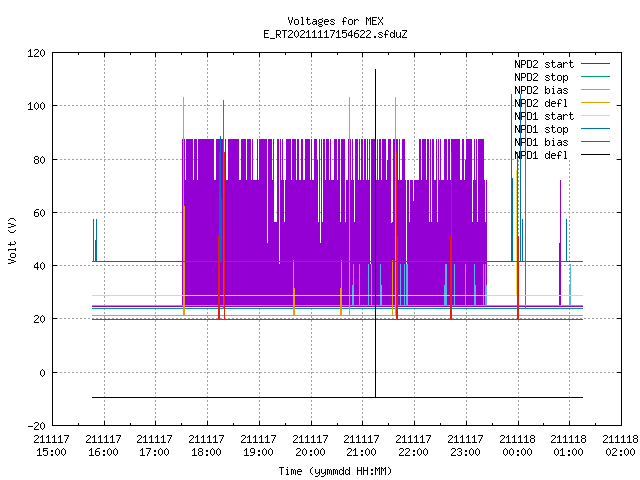Click the 'Time (yymmdd HH:MM)' x-axis label
This screenshot has width=640, height=480.
pyautogui.click(x=335, y=471)
